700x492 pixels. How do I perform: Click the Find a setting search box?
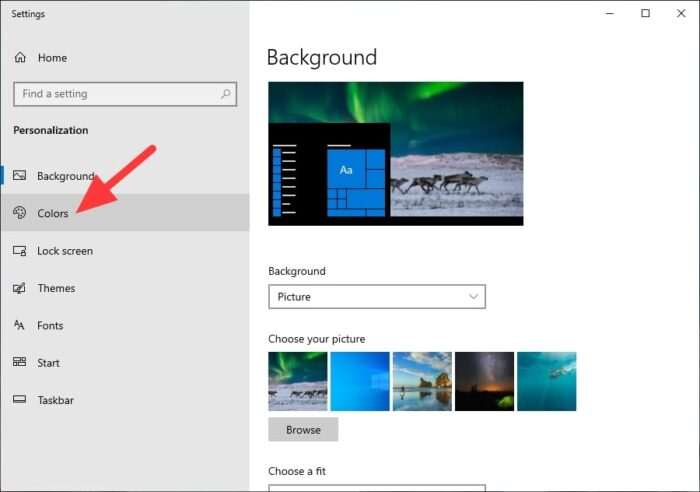(x=125, y=94)
